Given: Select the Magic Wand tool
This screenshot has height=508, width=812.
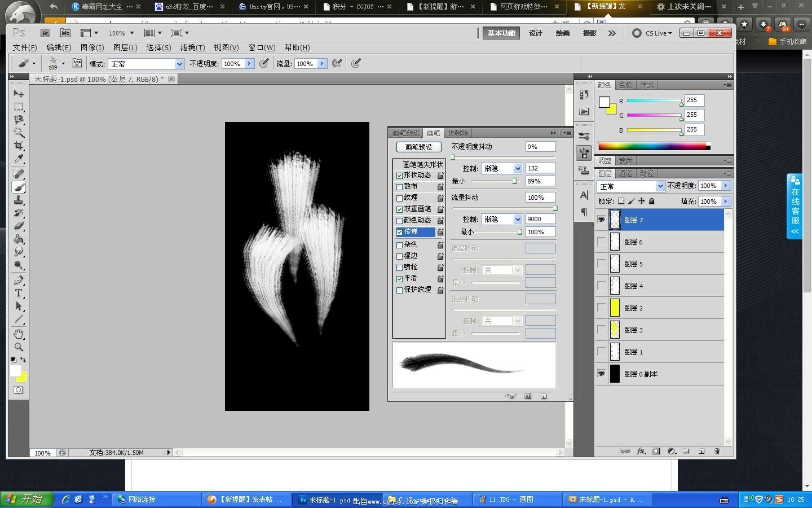Looking at the screenshot, I should [19, 133].
